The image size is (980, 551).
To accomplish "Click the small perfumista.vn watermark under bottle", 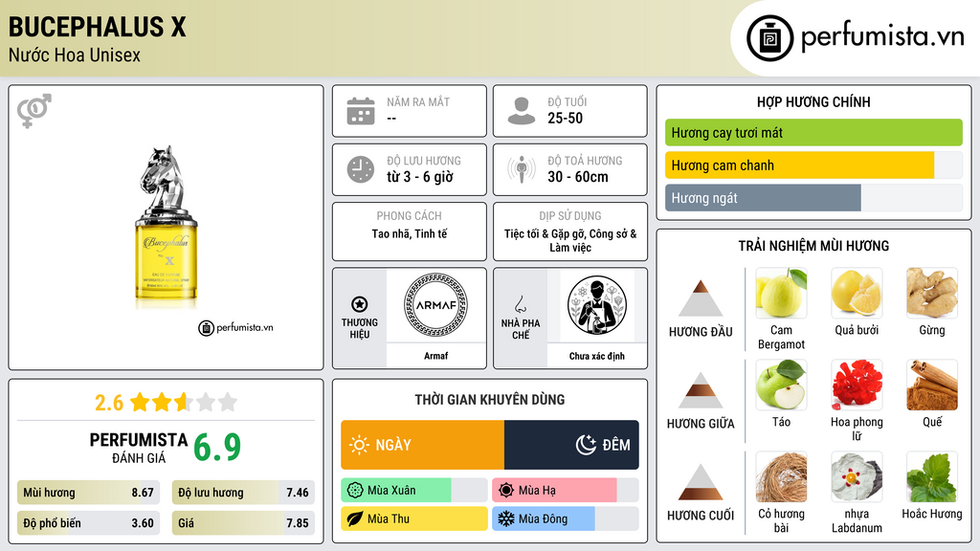I will 235,327.
